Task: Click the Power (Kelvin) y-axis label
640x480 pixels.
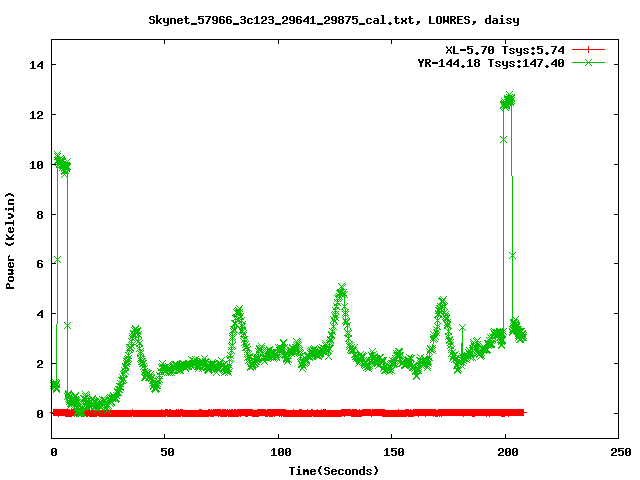Action: point(10,241)
